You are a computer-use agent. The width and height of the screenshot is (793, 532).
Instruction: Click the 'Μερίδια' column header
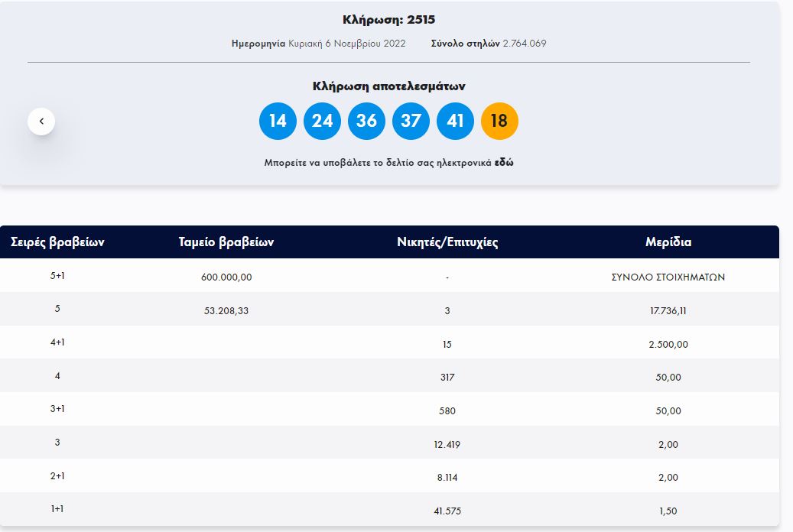coord(668,242)
